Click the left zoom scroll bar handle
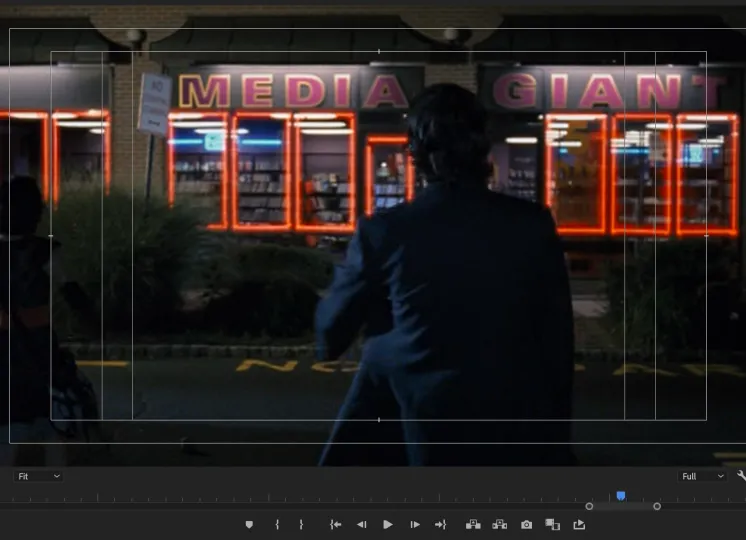Viewport: 746px width, 540px height. [x=589, y=506]
